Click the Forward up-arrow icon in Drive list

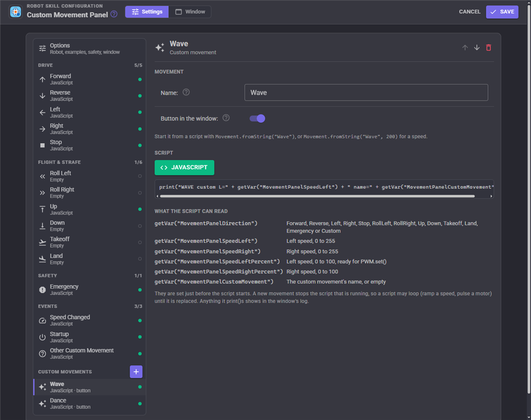[43, 80]
